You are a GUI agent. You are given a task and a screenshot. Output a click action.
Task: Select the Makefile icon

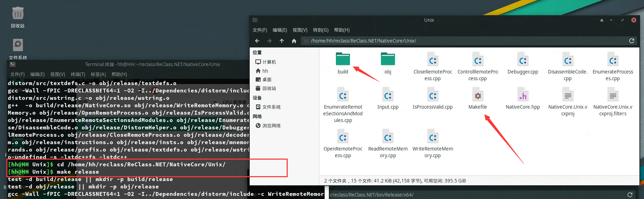coord(478,94)
